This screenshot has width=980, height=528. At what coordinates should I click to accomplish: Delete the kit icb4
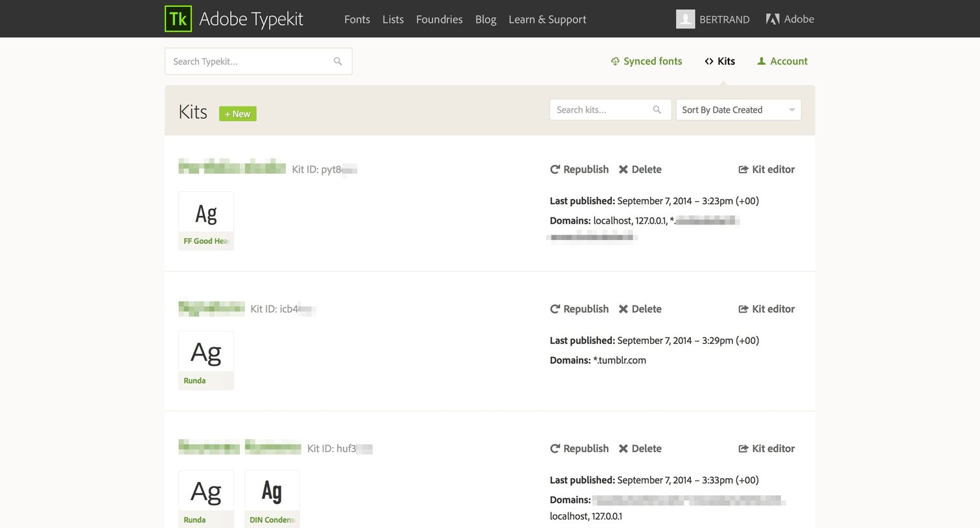point(640,309)
